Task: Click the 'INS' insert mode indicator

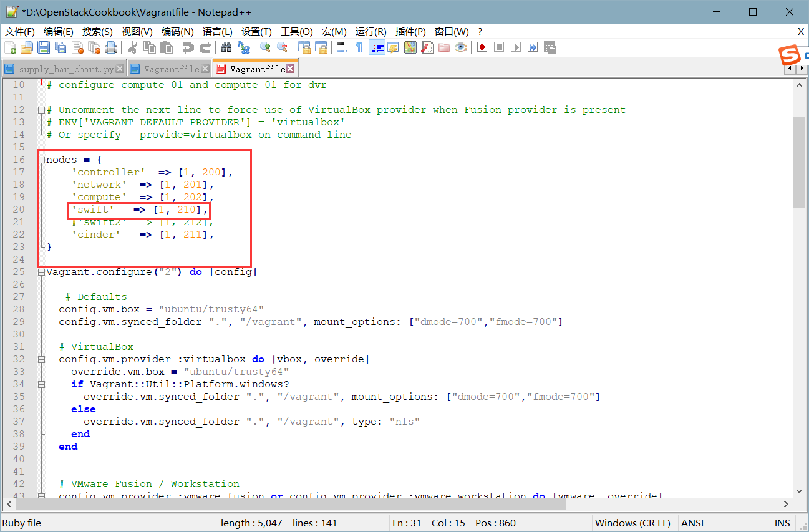Action: tap(782, 523)
